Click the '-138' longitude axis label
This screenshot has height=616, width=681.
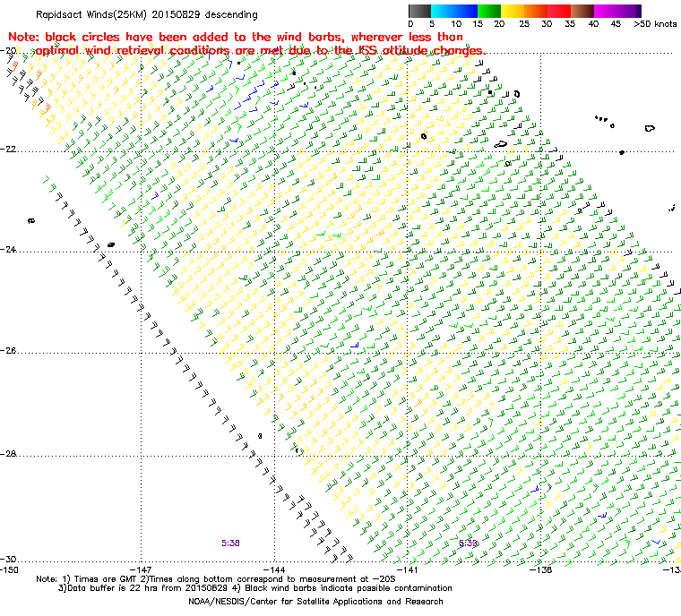click(x=540, y=569)
